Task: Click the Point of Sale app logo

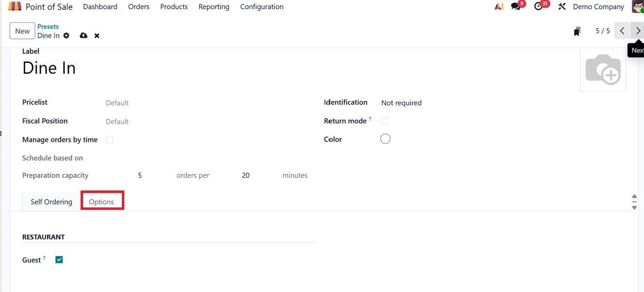Action: point(15,7)
